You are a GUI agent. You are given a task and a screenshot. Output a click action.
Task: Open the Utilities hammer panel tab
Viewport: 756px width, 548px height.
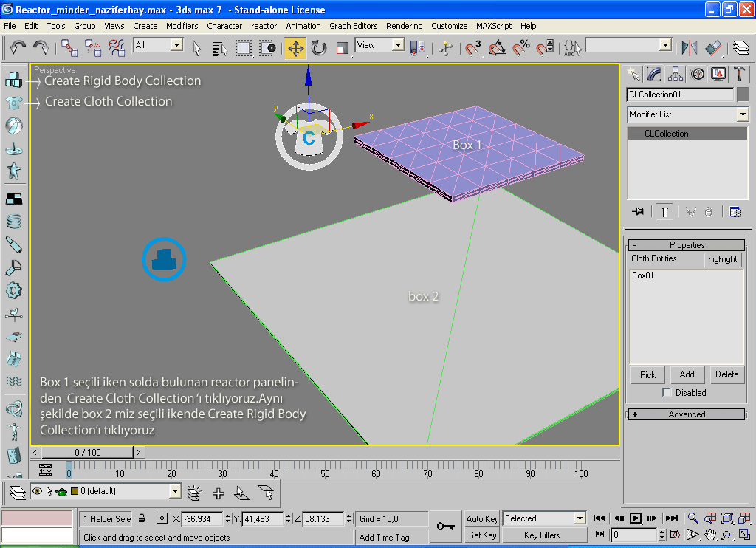(x=738, y=74)
